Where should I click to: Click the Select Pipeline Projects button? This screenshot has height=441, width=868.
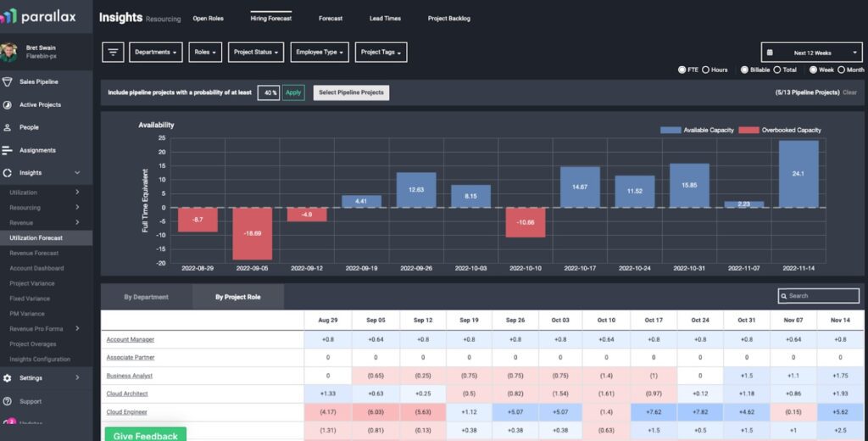(x=351, y=92)
